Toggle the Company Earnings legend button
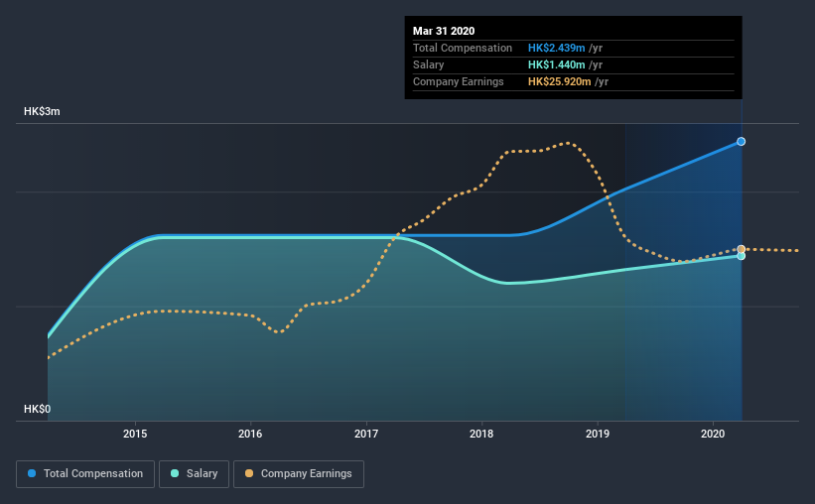The width and height of the screenshot is (815, 504). click(x=299, y=474)
